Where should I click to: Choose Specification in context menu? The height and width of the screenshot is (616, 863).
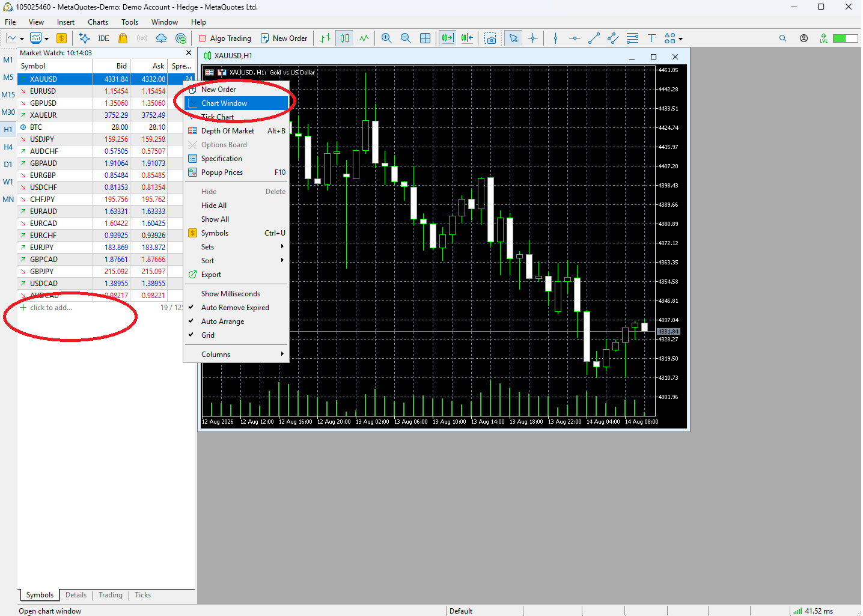click(x=236, y=159)
